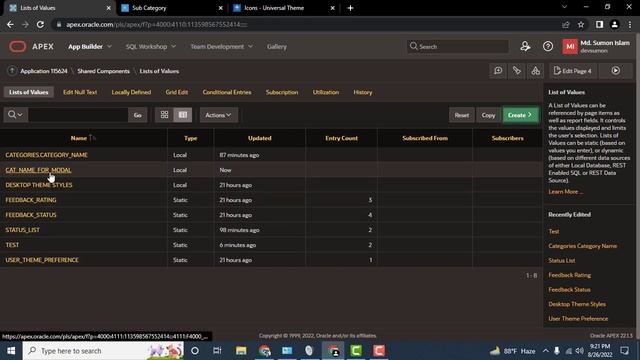The width and height of the screenshot is (640, 360).
Task: Click the browser reload icon
Action: pyautogui.click(x=40, y=24)
